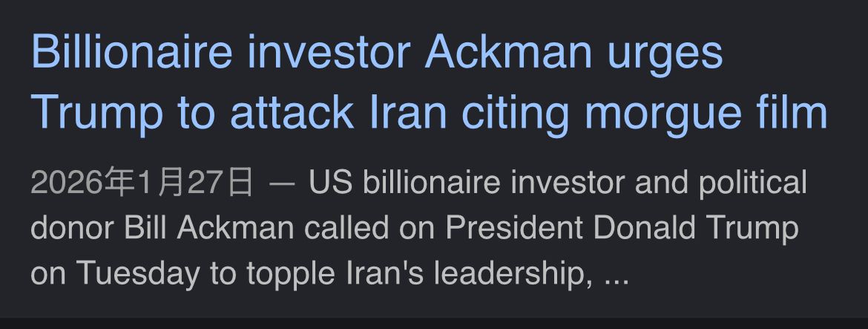Click the word "Tuesday" in the snippet

point(138,274)
